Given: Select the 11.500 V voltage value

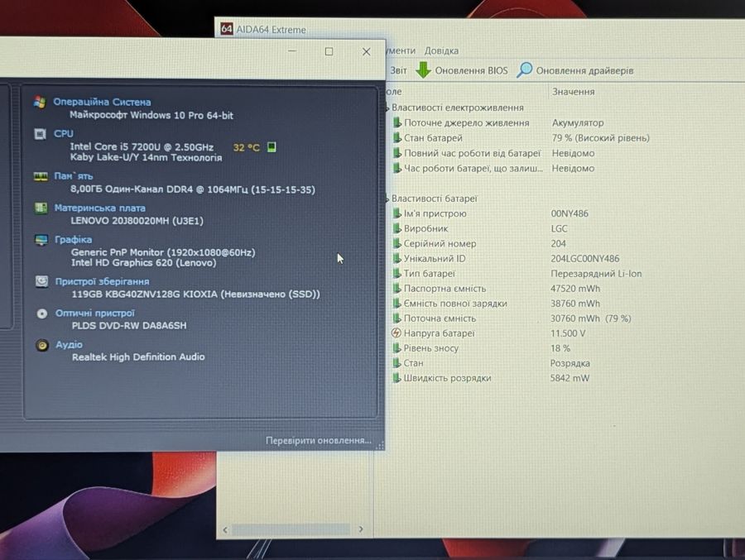Looking at the screenshot, I should pyautogui.click(x=568, y=333).
